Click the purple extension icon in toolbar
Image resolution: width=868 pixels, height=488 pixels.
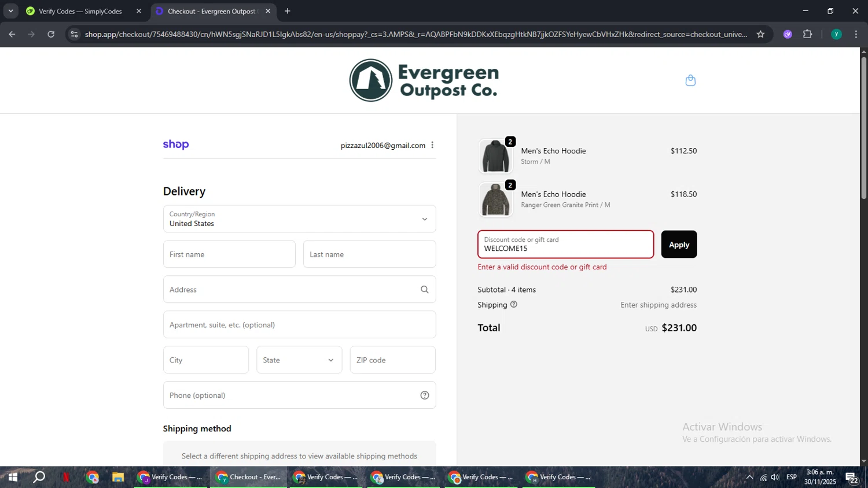pyautogui.click(x=788, y=34)
